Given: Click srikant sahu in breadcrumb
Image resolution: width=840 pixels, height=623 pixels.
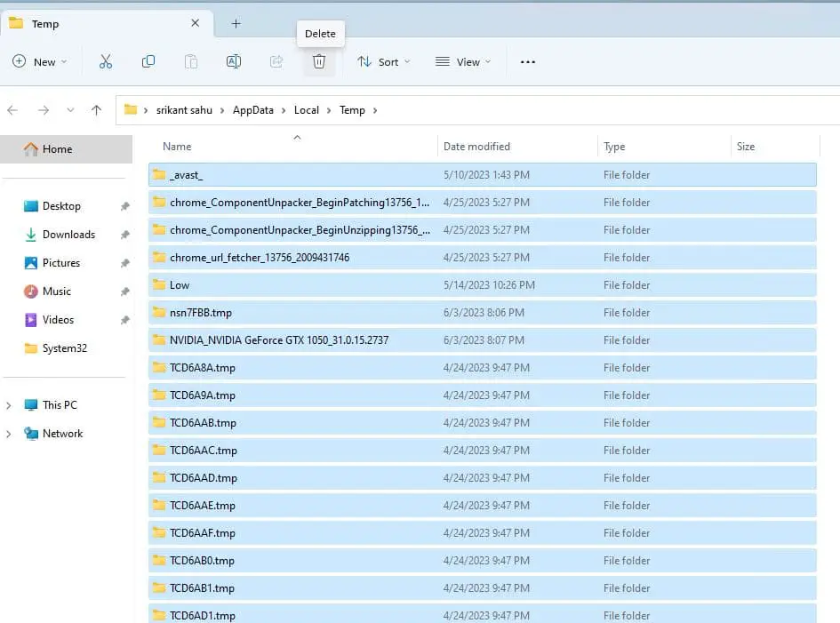Looking at the screenshot, I should coord(184,110).
